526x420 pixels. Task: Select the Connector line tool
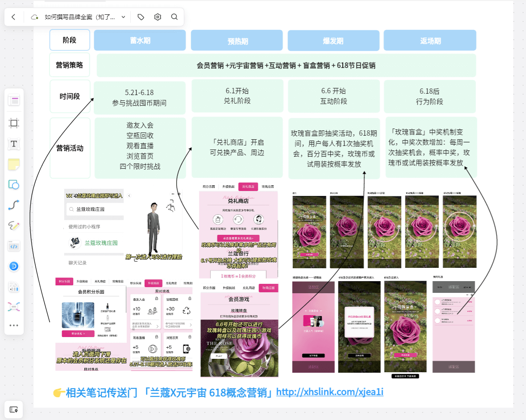[x=14, y=204]
